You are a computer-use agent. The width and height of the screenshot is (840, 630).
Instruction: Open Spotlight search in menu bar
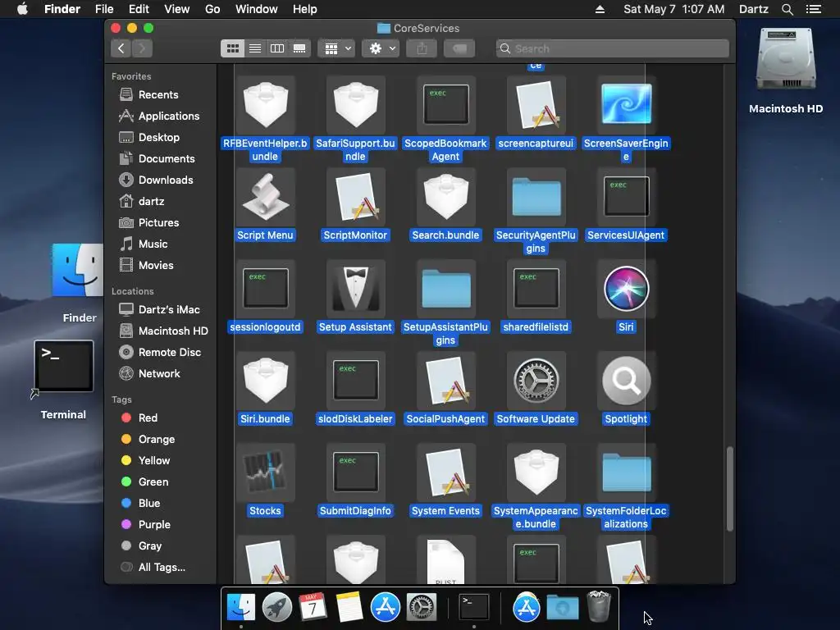(x=787, y=9)
